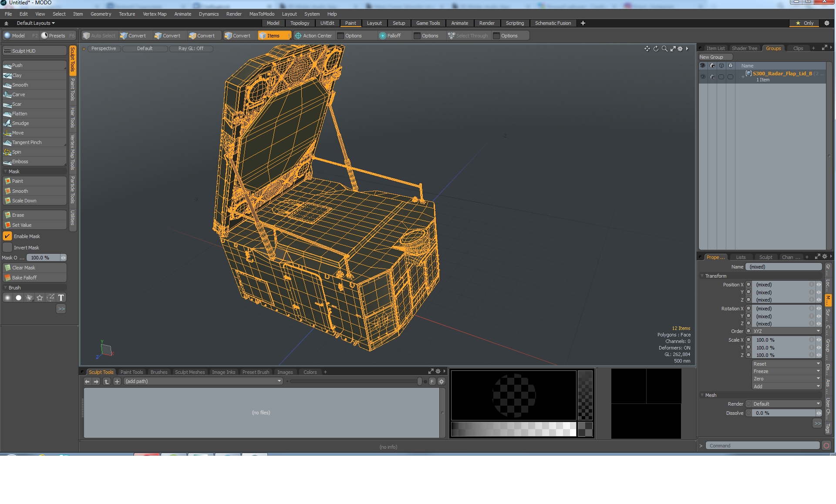
Task: Pick the soft round brush tip
Action: [7, 298]
